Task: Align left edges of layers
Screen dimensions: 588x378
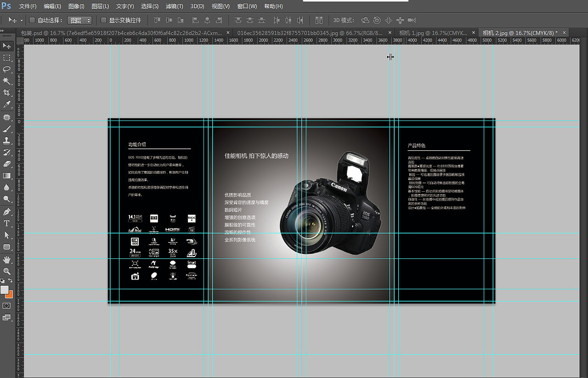Action: [196, 20]
